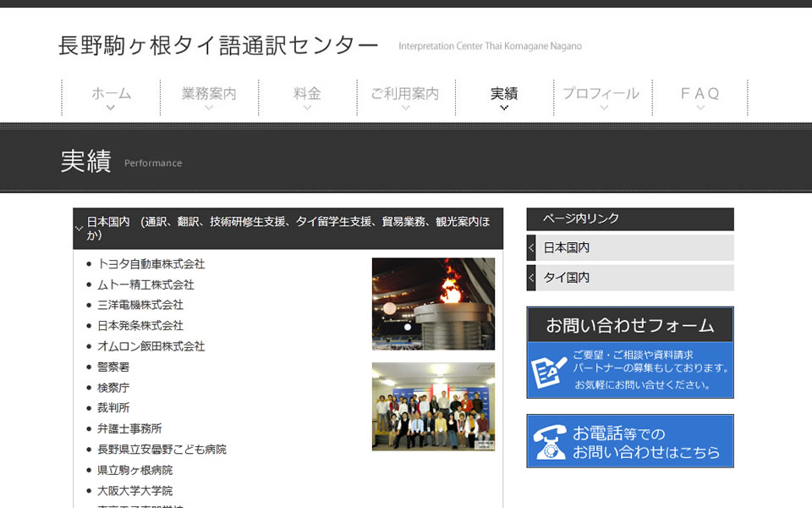
Task: Click the text トヨタ自動車株式会社
Action: [151, 264]
